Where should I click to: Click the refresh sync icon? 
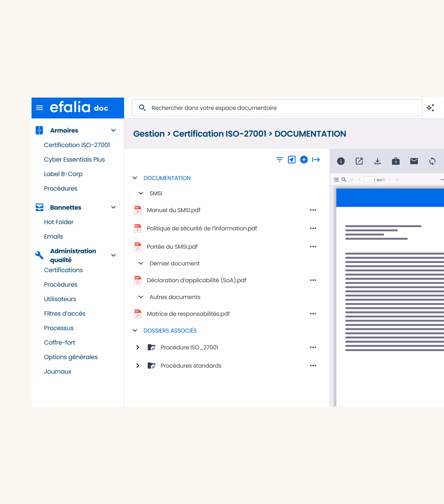[x=432, y=161]
